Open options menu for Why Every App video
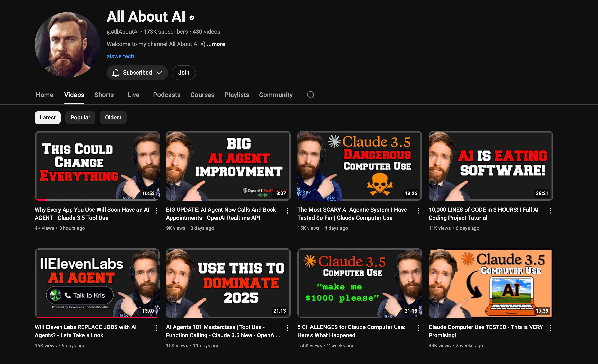The image size is (598, 364). (x=156, y=211)
